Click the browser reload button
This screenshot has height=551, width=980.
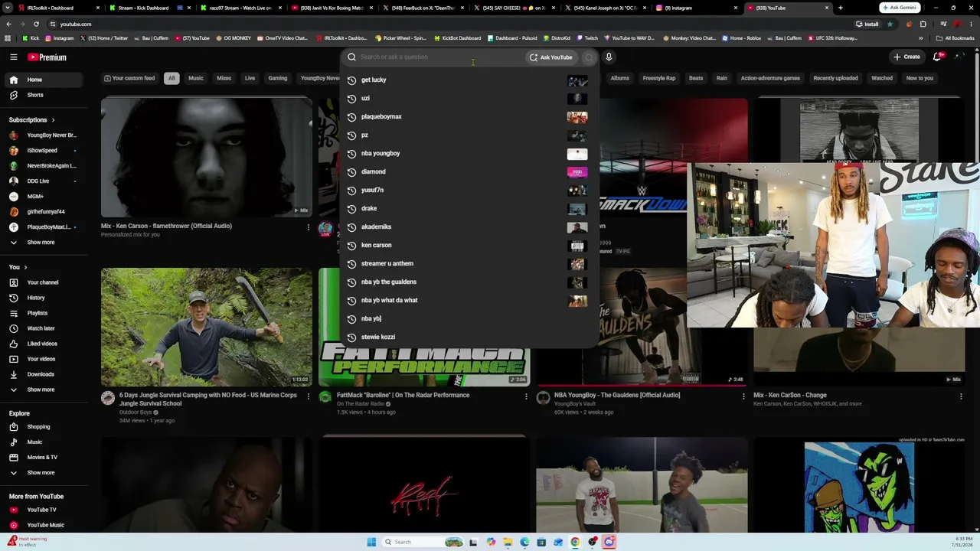pyautogui.click(x=38, y=24)
